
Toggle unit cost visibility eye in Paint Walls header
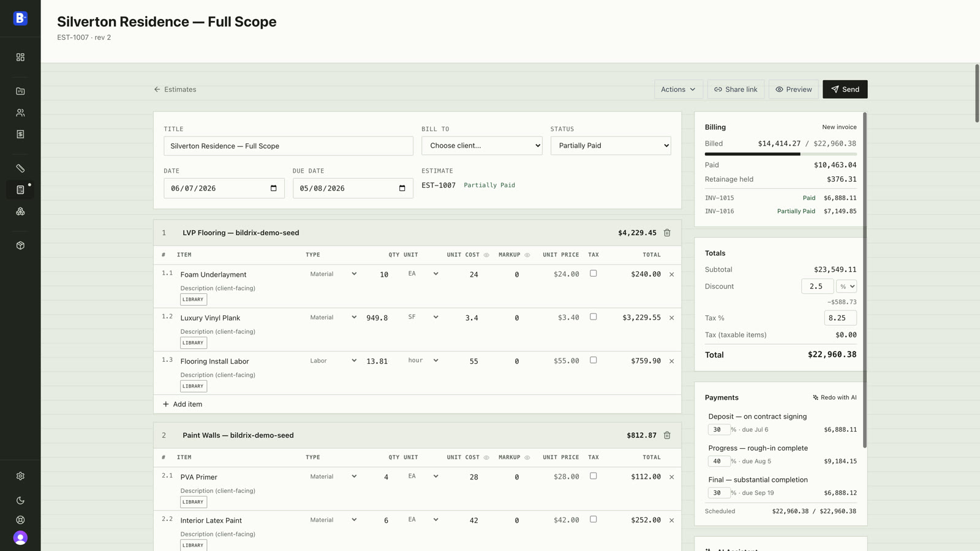tap(486, 457)
